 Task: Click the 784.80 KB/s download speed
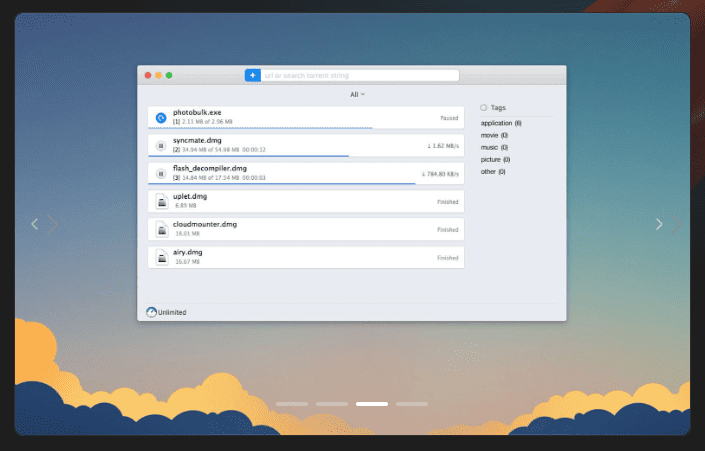pyautogui.click(x=440, y=174)
